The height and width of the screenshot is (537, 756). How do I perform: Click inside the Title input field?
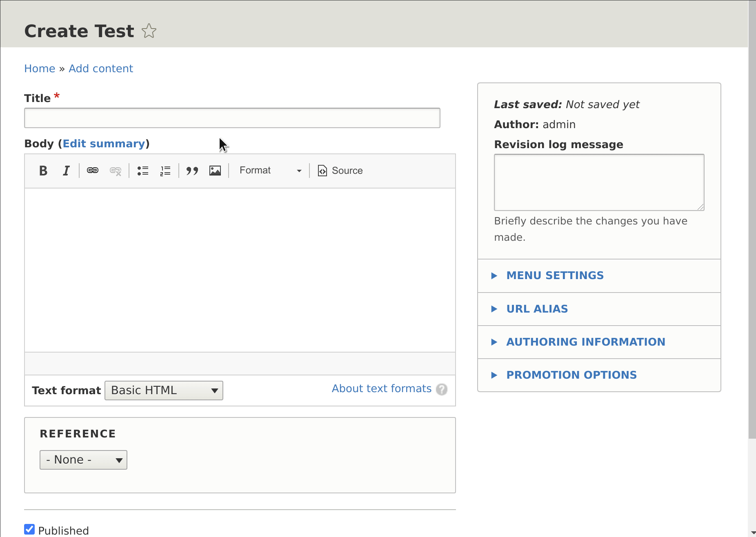231,118
